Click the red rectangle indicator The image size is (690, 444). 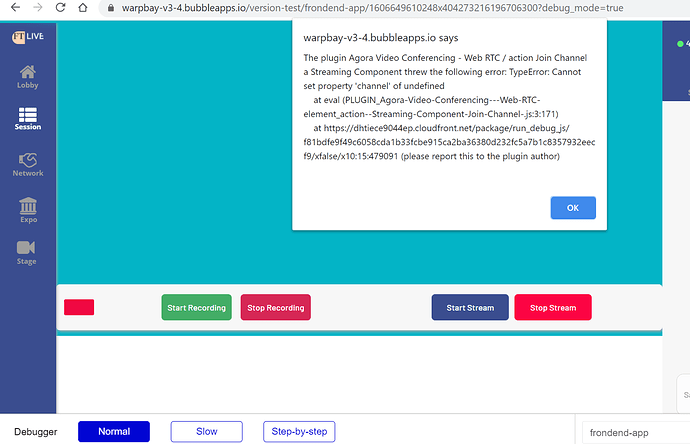79,307
